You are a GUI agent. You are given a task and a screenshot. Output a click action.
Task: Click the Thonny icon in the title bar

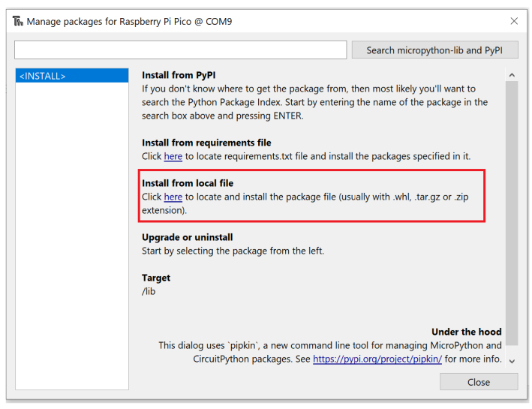pos(18,21)
